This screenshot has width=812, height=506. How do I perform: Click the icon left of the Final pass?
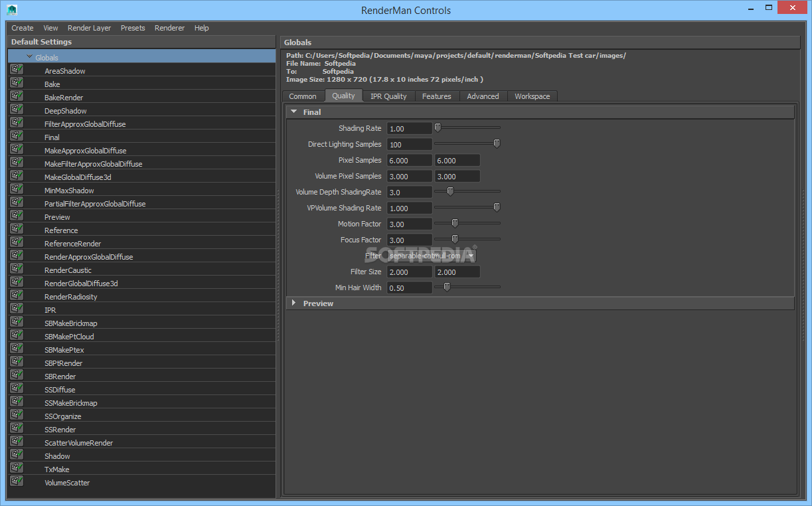(x=17, y=136)
